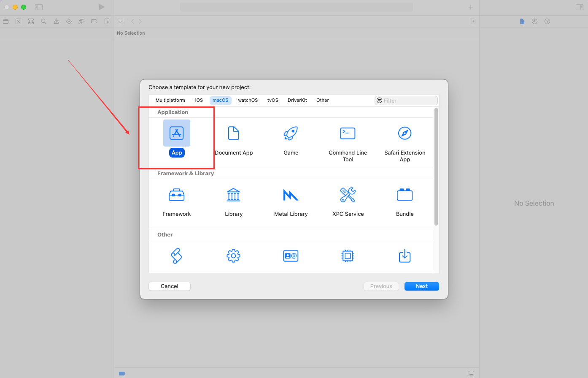Select the Game template rocket icon
This screenshot has height=378, width=588.
pos(291,133)
